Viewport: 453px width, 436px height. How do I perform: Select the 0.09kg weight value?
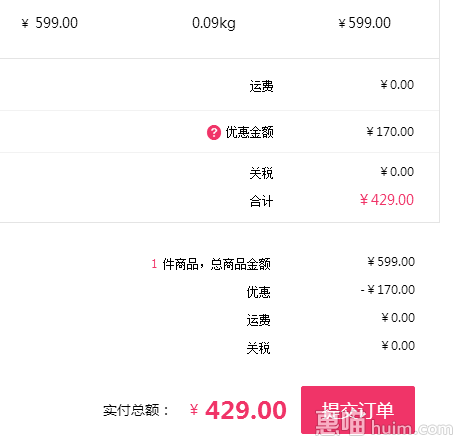(x=214, y=23)
